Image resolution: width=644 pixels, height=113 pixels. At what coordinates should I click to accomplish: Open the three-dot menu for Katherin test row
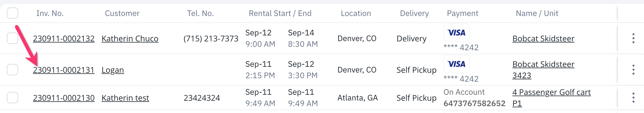[x=633, y=98]
